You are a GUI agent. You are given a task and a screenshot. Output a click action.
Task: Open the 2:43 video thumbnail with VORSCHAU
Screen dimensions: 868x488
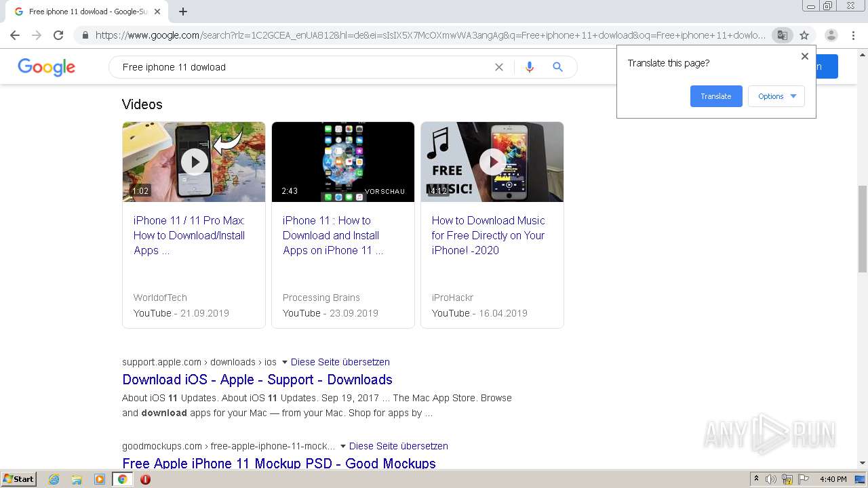[343, 162]
